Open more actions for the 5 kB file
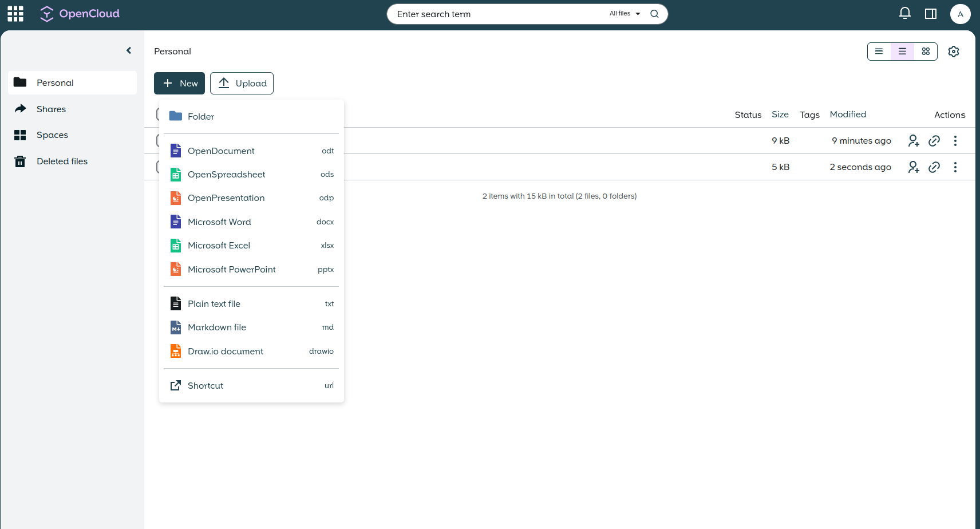The height and width of the screenshot is (529, 980). 955,167
